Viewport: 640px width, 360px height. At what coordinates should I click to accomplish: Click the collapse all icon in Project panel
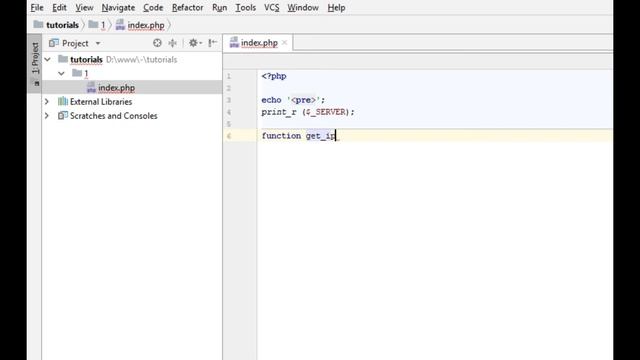click(x=173, y=43)
